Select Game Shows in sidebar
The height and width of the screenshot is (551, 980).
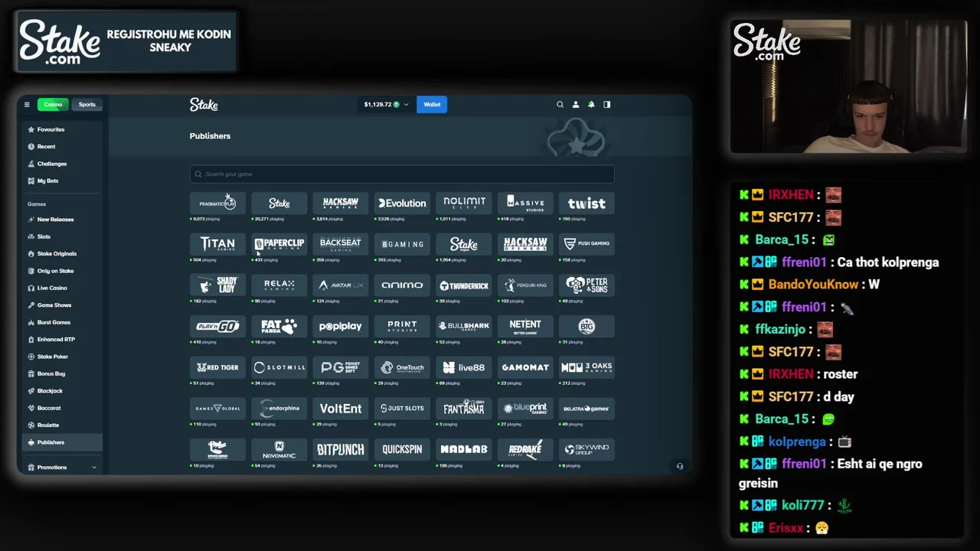point(62,305)
